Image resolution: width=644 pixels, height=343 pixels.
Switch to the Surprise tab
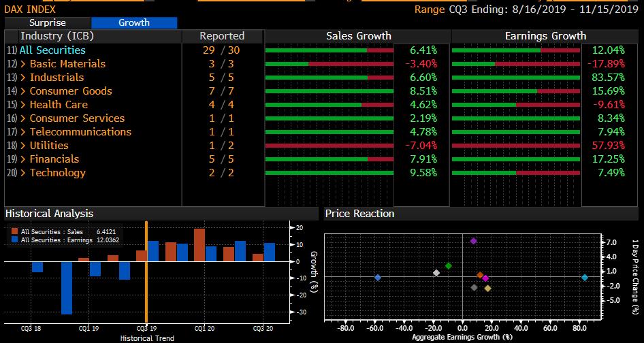click(x=47, y=22)
